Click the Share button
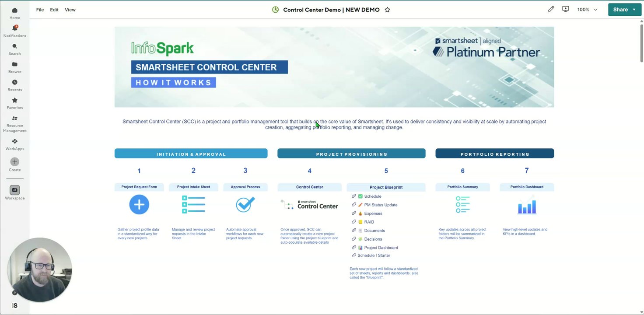 pyautogui.click(x=620, y=10)
